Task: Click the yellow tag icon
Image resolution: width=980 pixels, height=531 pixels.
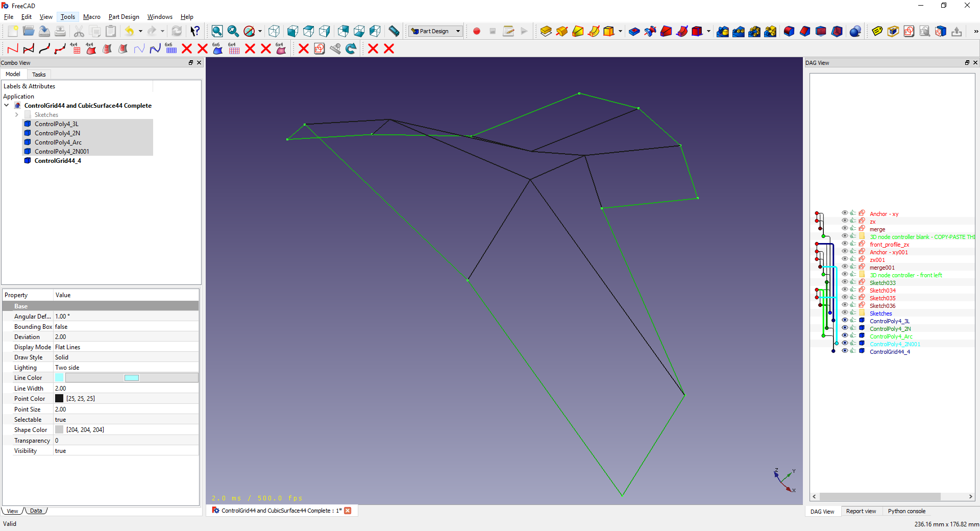Action: [877, 31]
